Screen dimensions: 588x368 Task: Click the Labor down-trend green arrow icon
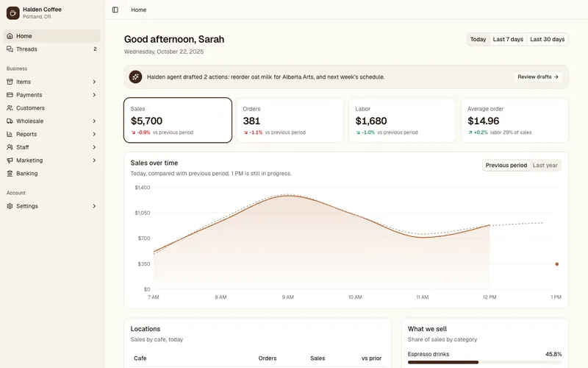point(358,132)
